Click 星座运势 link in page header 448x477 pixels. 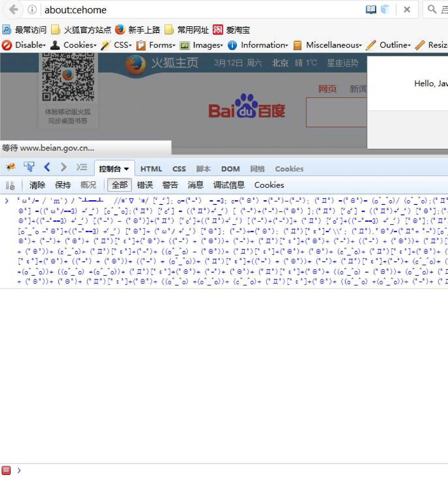(343, 63)
